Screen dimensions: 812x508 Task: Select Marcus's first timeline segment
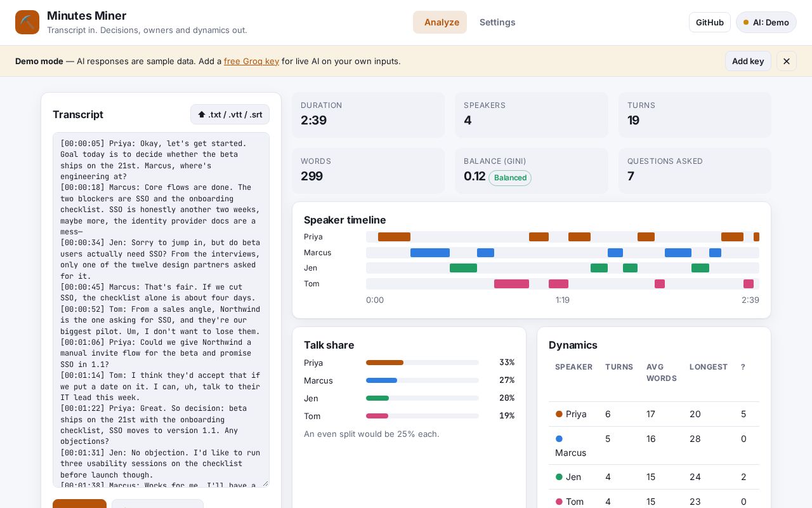(x=430, y=253)
